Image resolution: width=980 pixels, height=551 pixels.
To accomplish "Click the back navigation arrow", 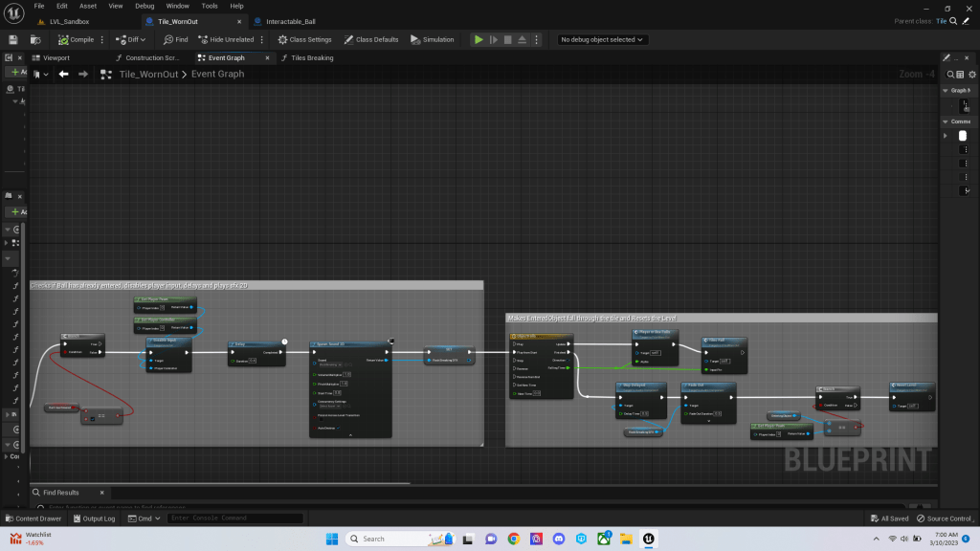I will click(63, 74).
